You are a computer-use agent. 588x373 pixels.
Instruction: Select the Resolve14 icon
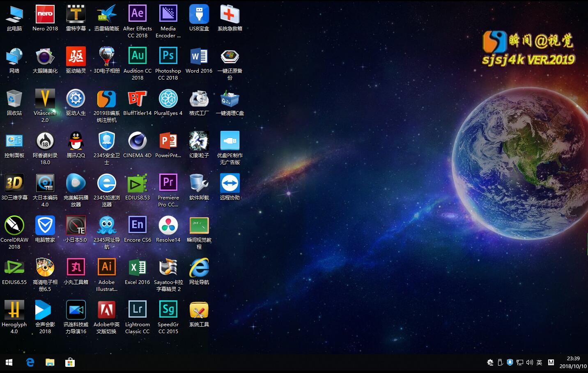click(x=168, y=225)
